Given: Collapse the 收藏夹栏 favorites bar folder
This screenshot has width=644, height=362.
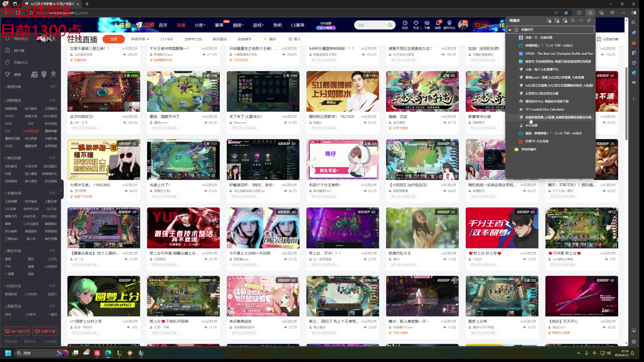Looking at the screenshot, I should 510,30.
